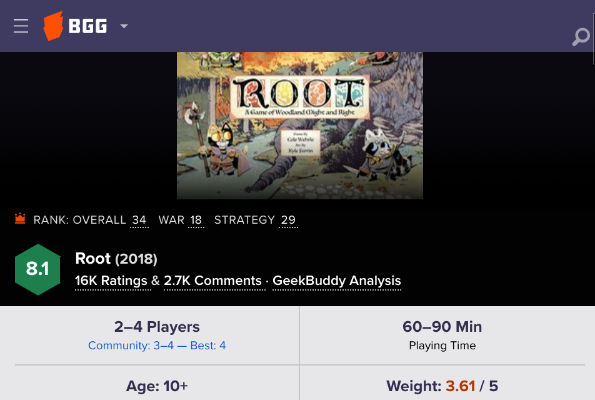Click the orange crown rank icon

pyautogui.click(x=20, y=219)
